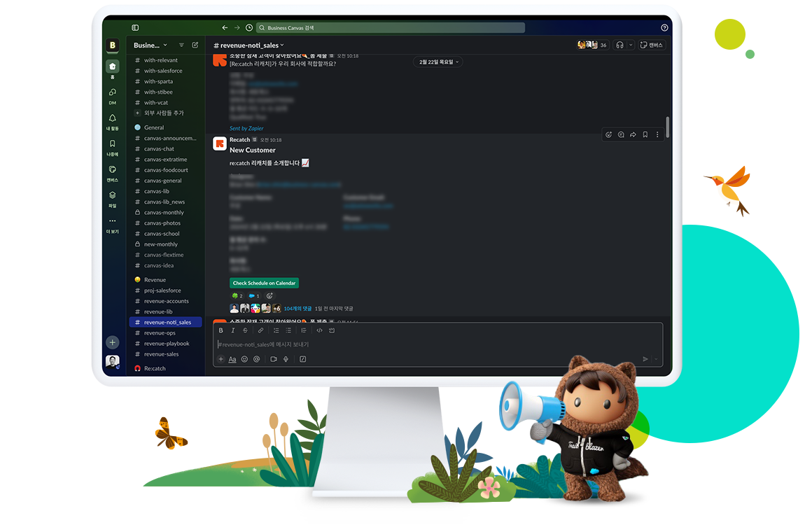The image size is (805, 532).
Task: Bookmark message in hover toolbar
Action: click(x=645, y=134)
